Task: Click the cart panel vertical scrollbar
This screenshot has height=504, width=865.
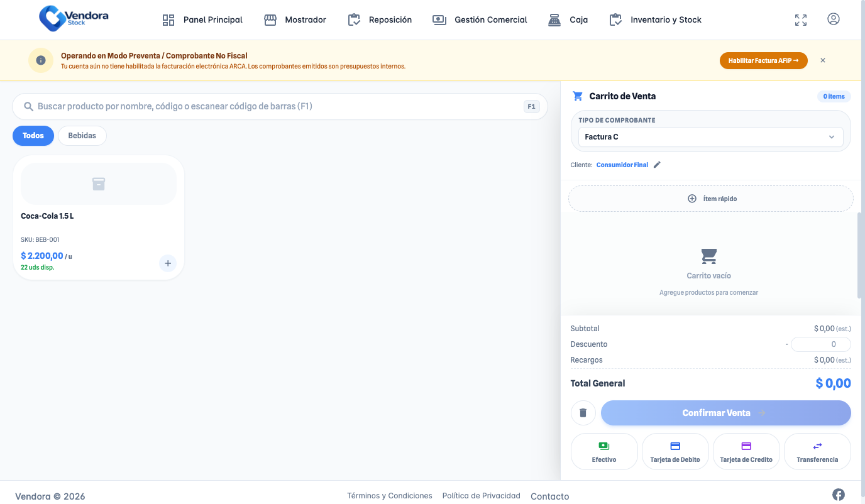Action: pos(859,255)
